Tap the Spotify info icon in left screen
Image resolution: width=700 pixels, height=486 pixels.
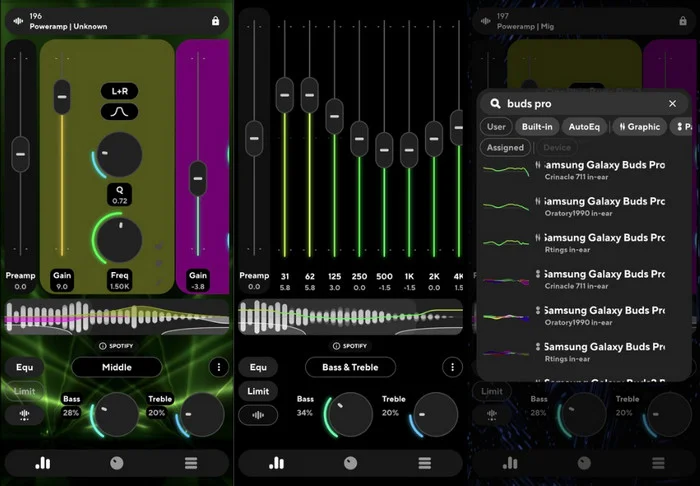[103, 346]
